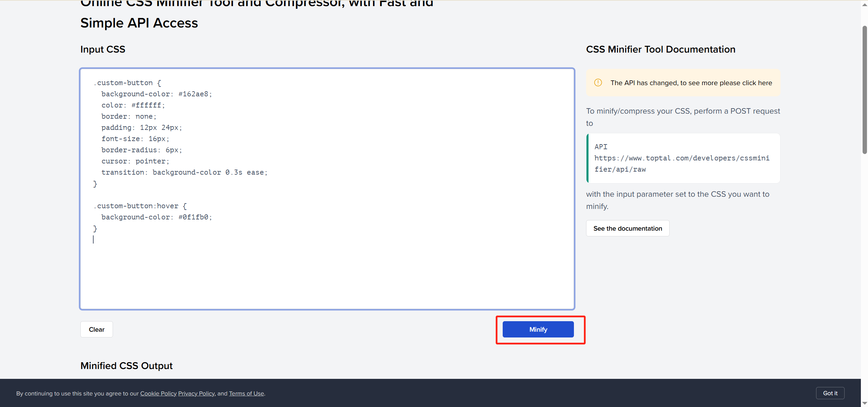The width and height of the screenshot is (868, 407).
Task: Click the API endpoint URL code block
Action: (682, 158)
